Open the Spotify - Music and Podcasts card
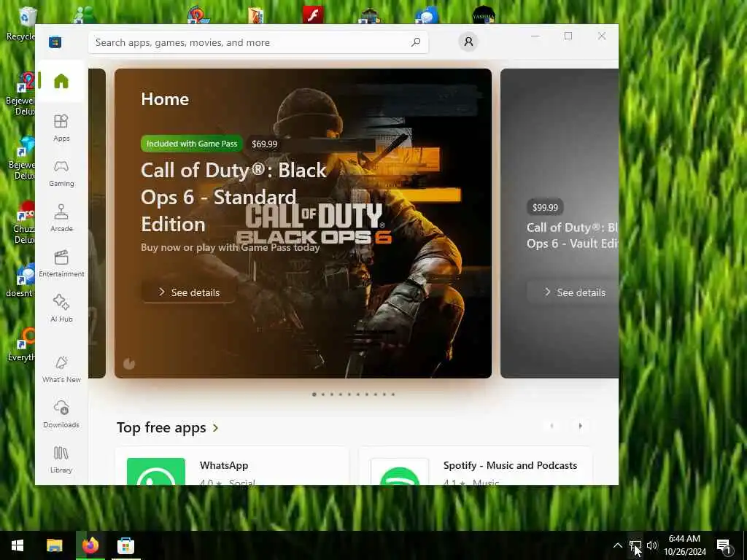 476,466
